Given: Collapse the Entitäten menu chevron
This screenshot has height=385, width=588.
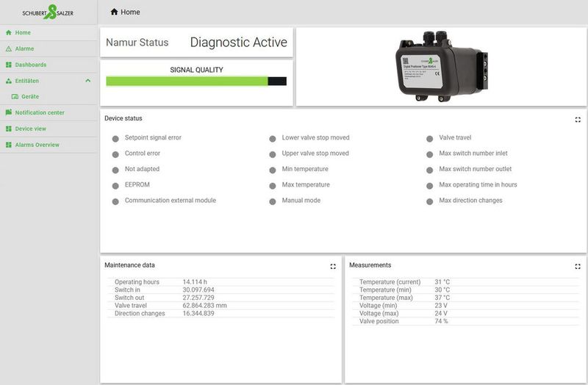Looking at the screenshot, I should (x=87, y=81).
